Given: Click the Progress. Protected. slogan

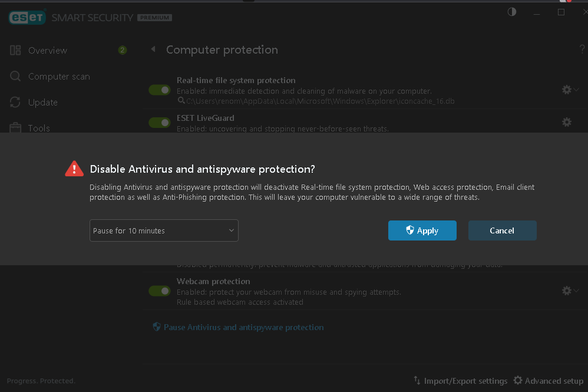Looking at the screenshot, I should coord(41,381).
